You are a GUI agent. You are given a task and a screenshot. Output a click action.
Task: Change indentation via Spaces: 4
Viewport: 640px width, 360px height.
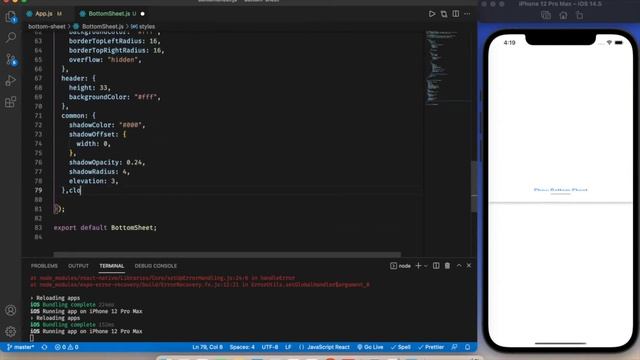[x=242, y=347]
